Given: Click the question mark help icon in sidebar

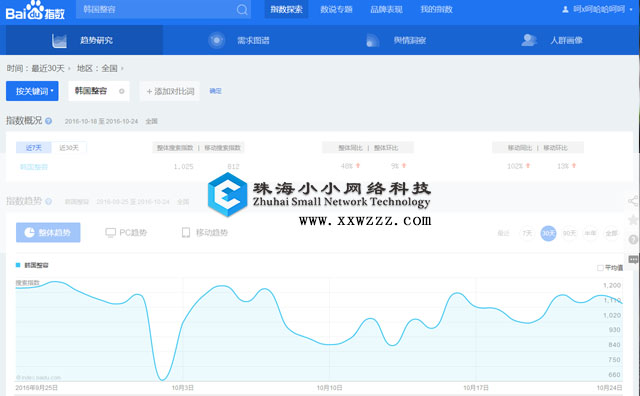Looking at the screenshot, I should pos(633,240).
